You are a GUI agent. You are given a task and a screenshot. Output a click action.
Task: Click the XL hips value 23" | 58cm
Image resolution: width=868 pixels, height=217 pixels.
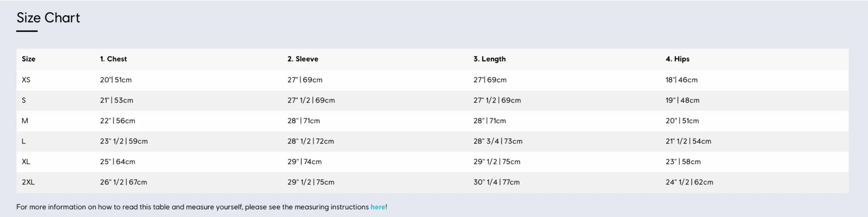tap(683, 162)
